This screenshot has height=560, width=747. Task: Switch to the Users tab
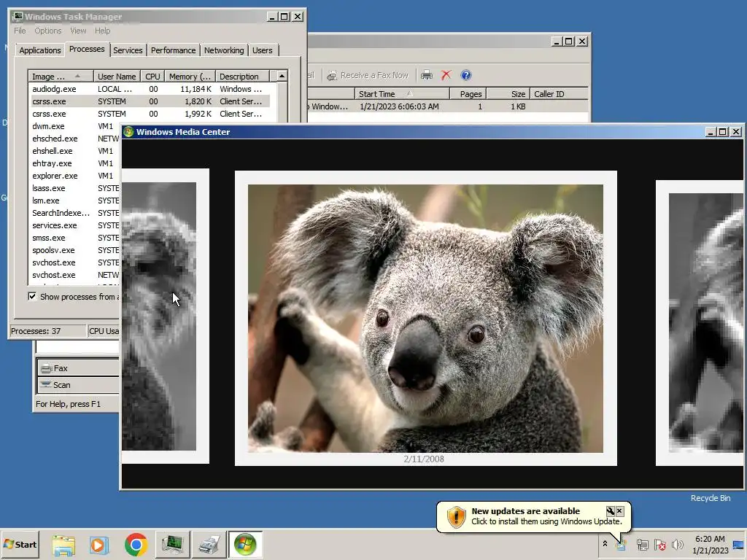(263, 50)
